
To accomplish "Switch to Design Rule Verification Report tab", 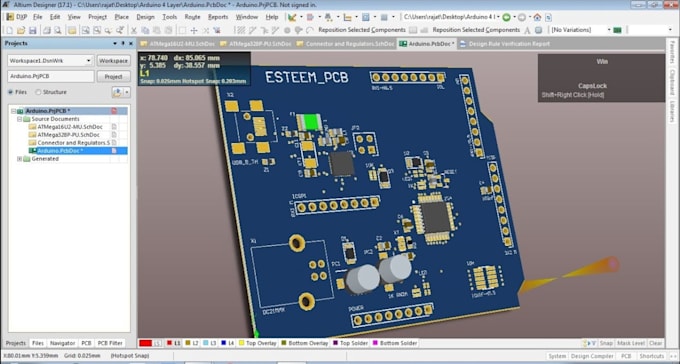I will pyautogui.click(x=505, y=44).
